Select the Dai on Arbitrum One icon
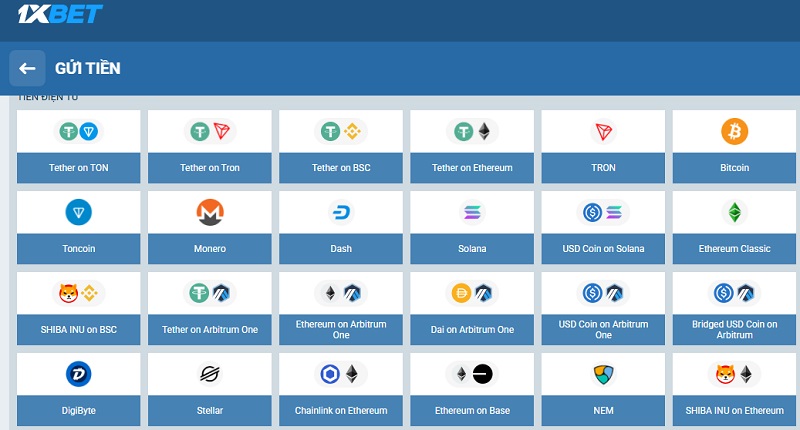This screenshot has height=430, width=800. point(472,293)
